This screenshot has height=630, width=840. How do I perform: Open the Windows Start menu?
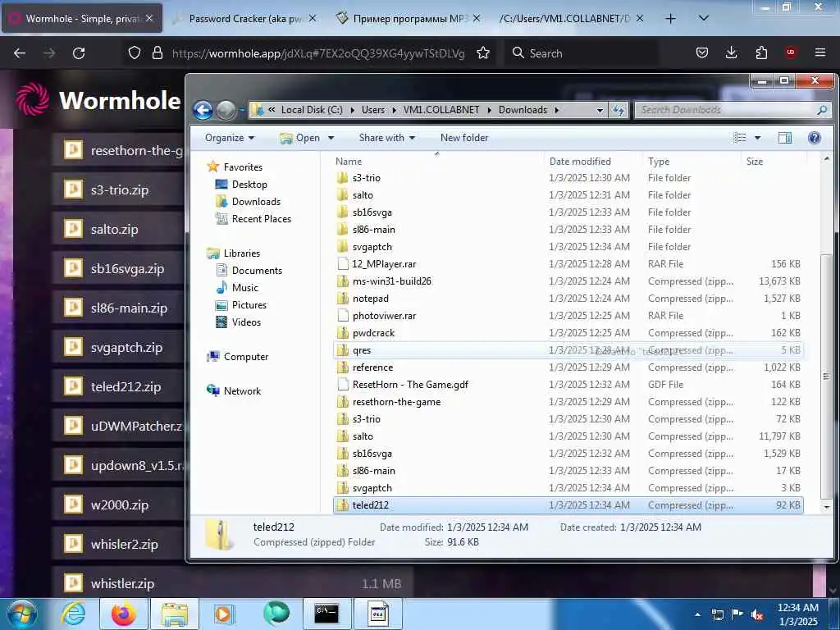pyautogui.click(x=21, y=614)
